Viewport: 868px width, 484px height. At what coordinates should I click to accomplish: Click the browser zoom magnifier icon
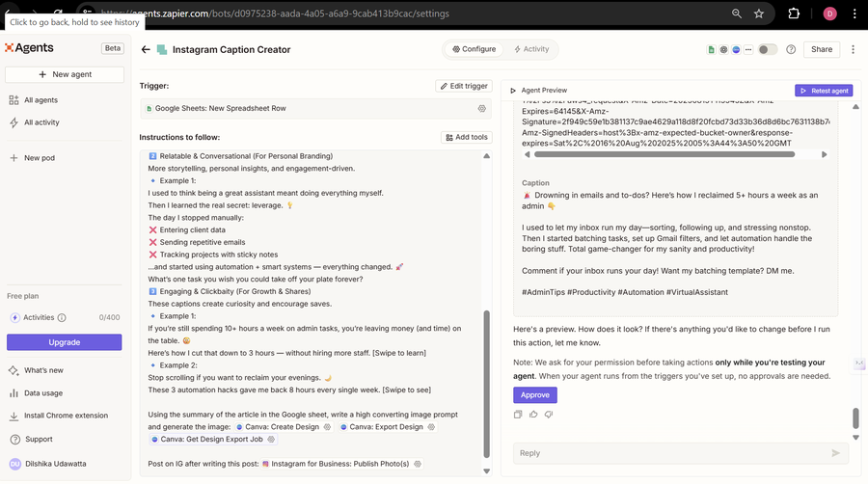point(736,13)
